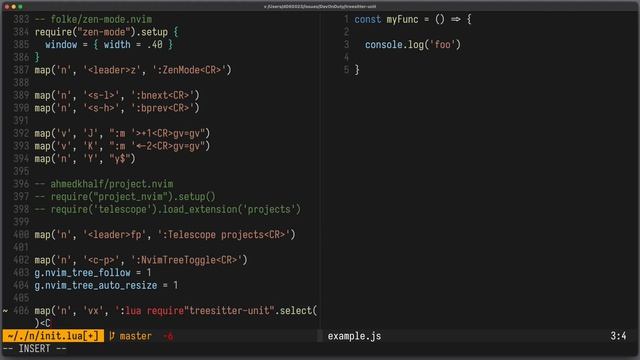This screenshot has height=360, width=640.
Task: Click the init.lua[+] file name in statusline
Action: pos(53,336)
